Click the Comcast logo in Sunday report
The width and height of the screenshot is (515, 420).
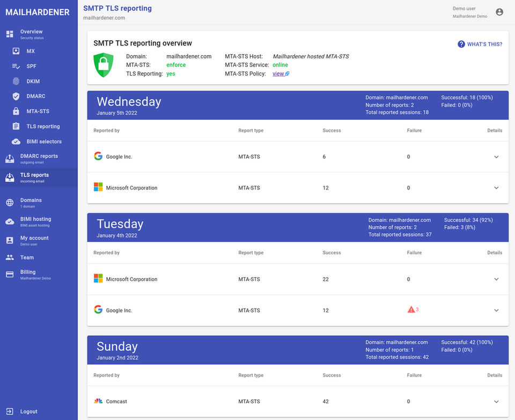point(98,401)
